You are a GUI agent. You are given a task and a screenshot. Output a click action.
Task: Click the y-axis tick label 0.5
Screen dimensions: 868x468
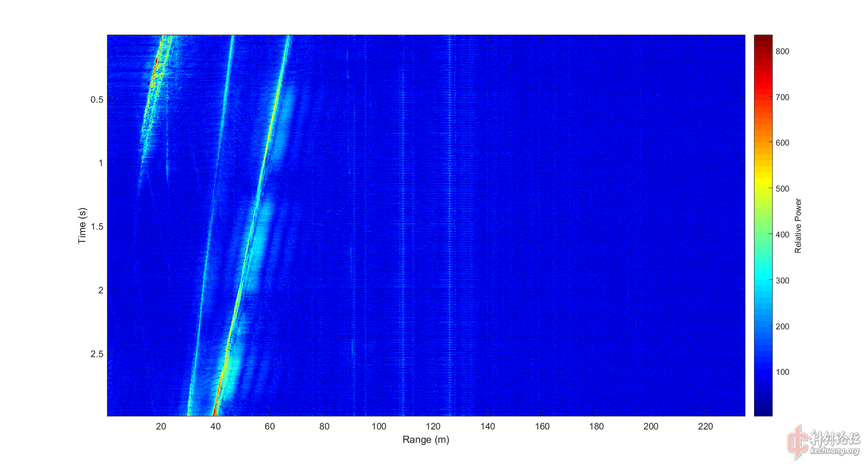[97, 99]
